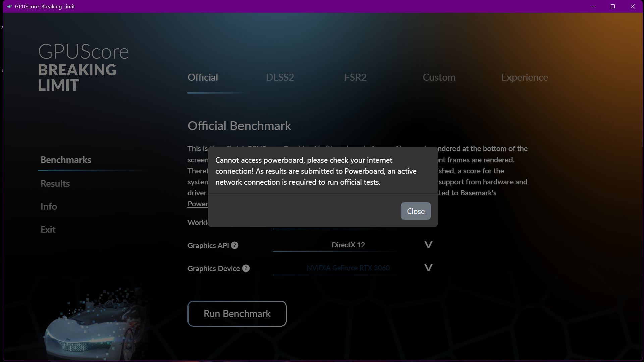This screenshot has width=644, height=362.
Task: Click the Graphics API help icon
Action: (x=234, y=245)
